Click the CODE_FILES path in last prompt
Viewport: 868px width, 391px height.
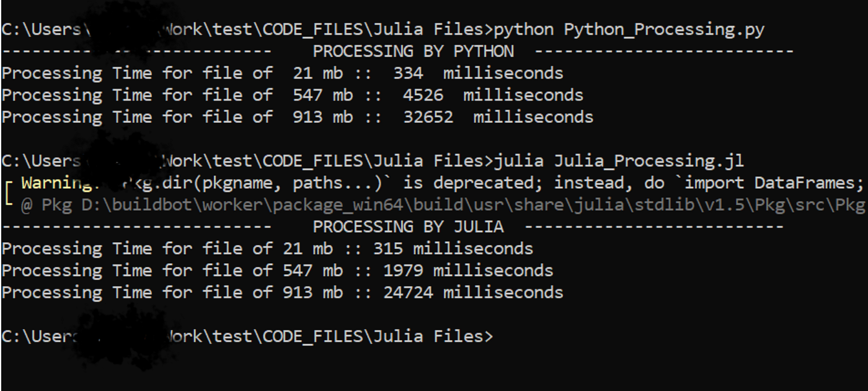point(312,336)
